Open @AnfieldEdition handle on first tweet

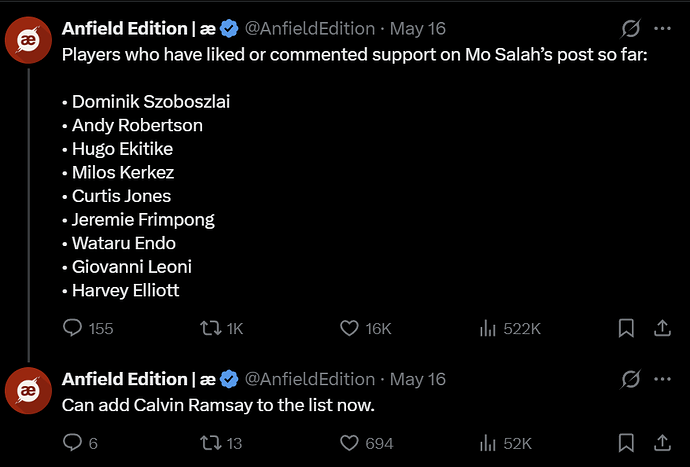point(309,29)
